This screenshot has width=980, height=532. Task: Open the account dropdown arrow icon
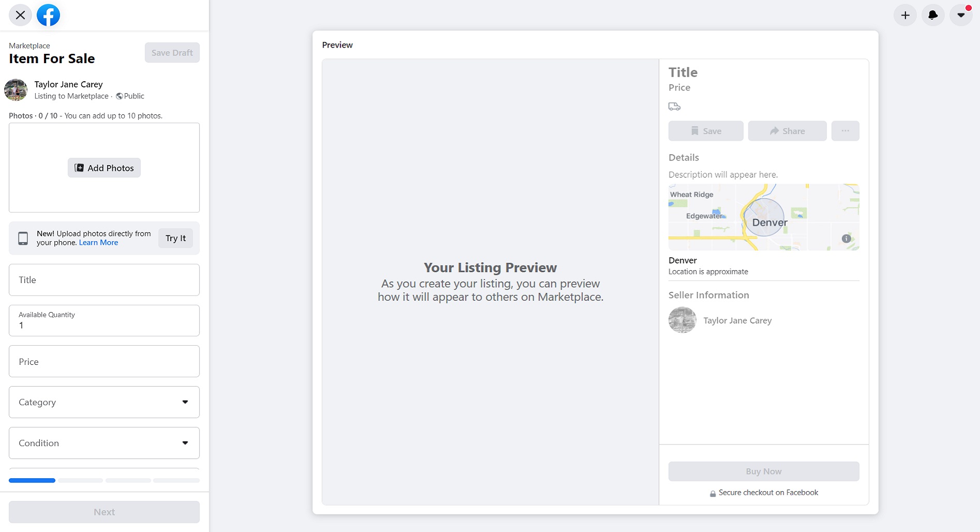[x=961, y=15]
